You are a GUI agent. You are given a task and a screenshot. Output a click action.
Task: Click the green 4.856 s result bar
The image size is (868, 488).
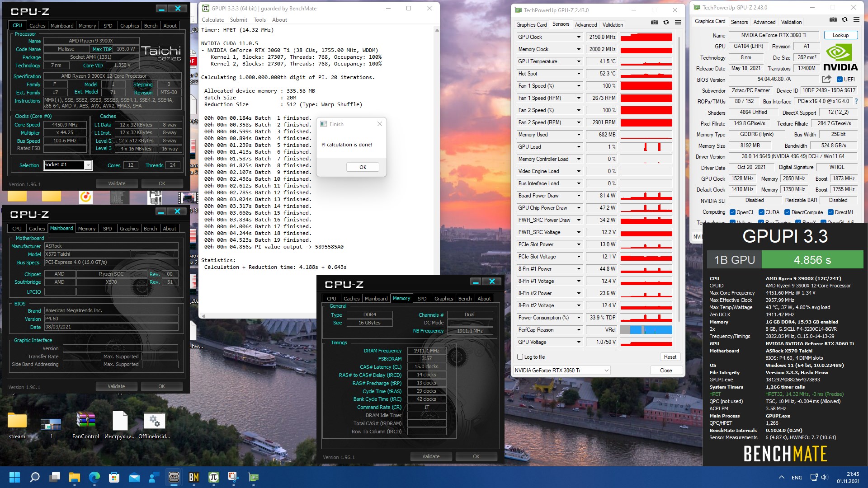click(x=812, y=260)
